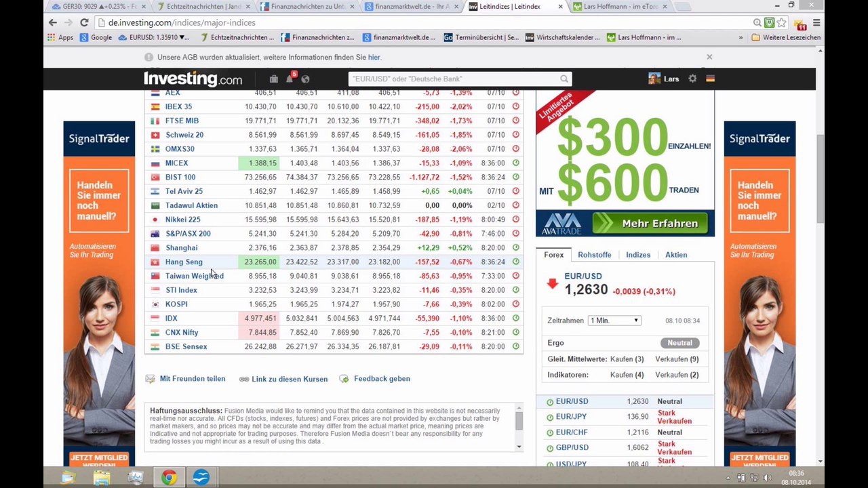Switch to the Rohstoffe tab
Viewport: 868px width, 488px height.
[595, 255]
